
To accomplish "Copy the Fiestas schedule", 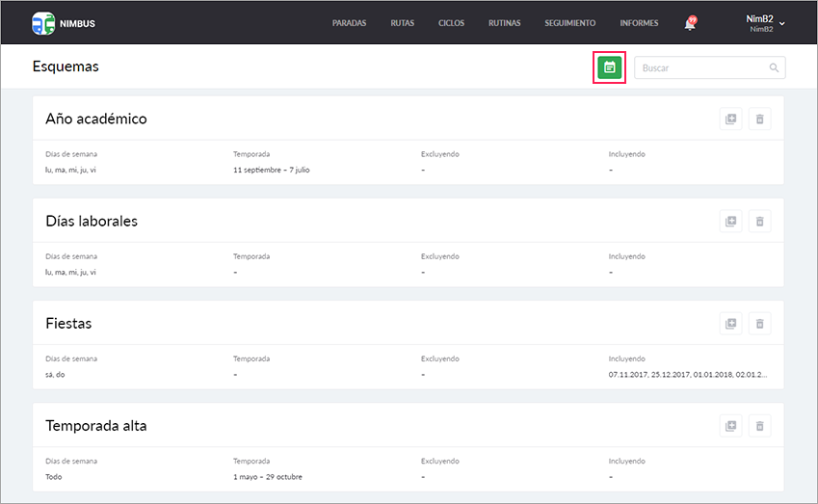I will (730, 324).
